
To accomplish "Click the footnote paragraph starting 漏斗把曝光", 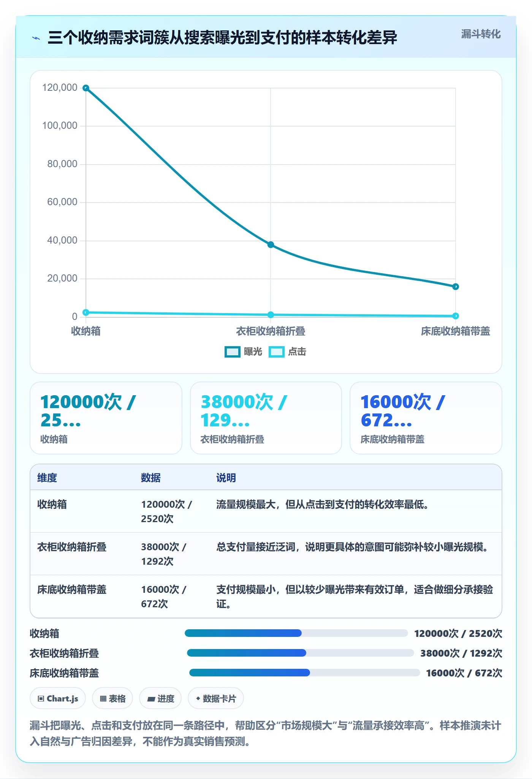I will coord(266,733).
